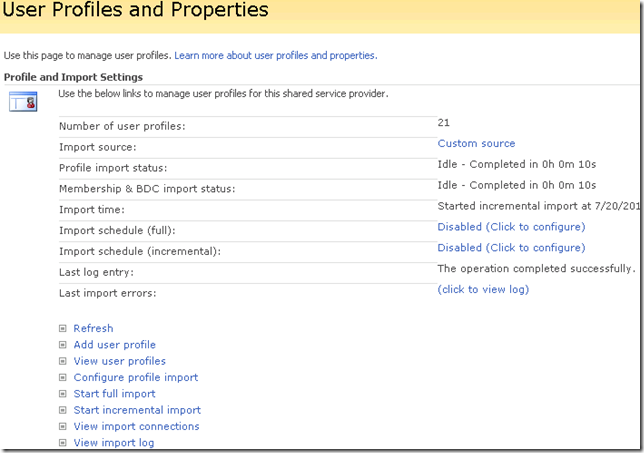Screen dimensions: 644x453
Task: Configure the full import schedule link
Action: [511, 227]
